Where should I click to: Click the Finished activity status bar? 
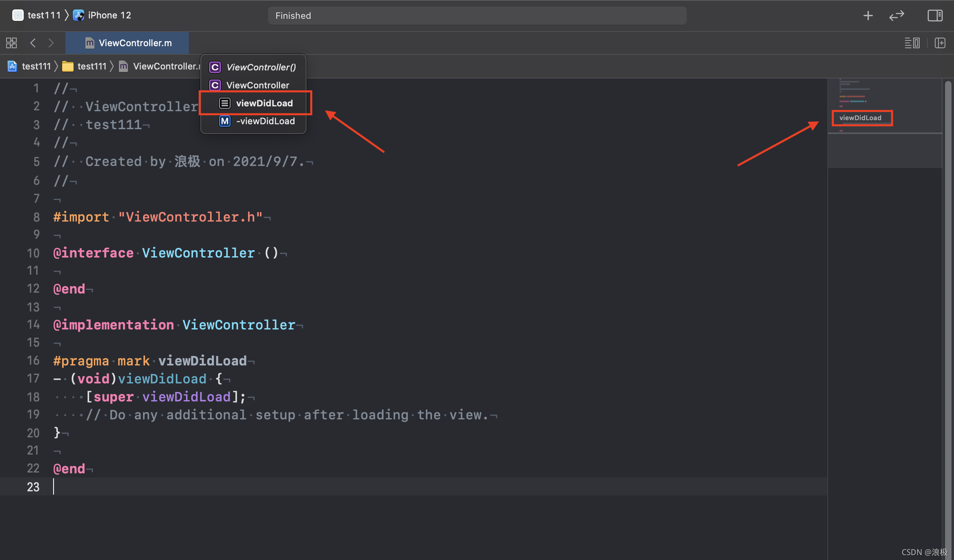click(477, 16)
